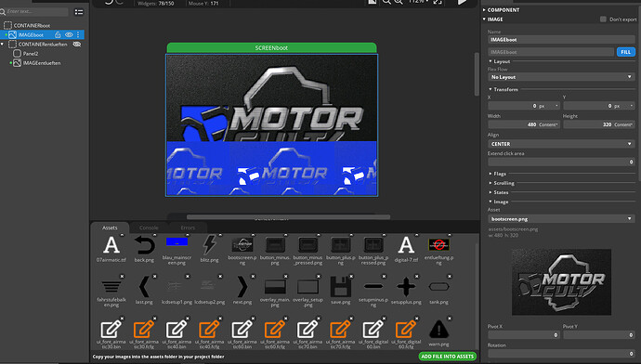Select the fahrstufebalken.png bars asset
Image resolution: width=641 pixels, height=364 pixels.
(x=111, y=286)
